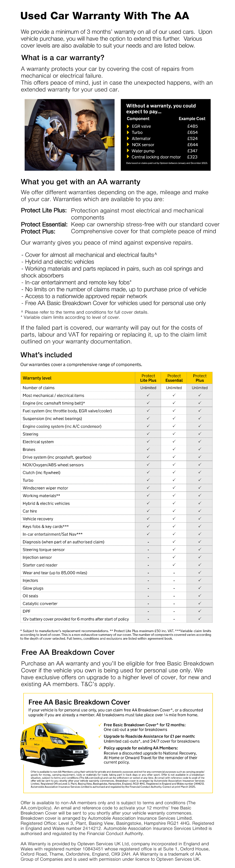Image resolution: width=235 pixels, height=868 pixels.
Task: Click the yellow arrow beside EGR valve
Action: tap(128, 126)
